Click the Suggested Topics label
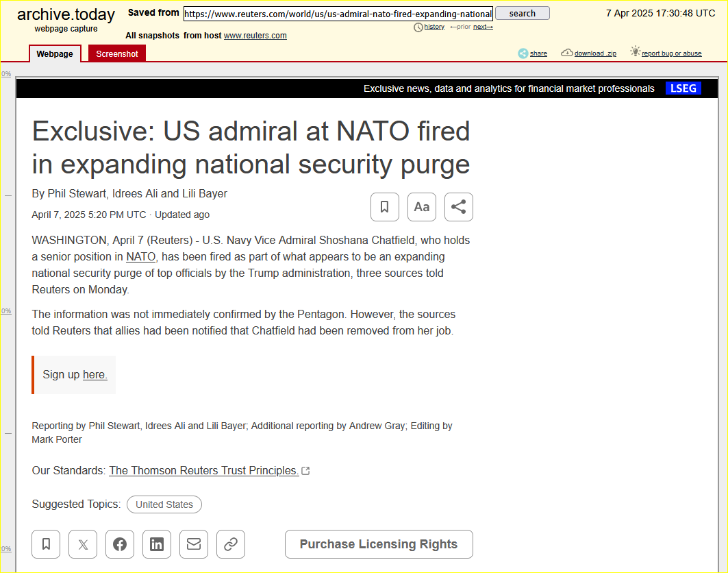The width and height of the screenshot is (728, 573). click(x=76, y=504)
